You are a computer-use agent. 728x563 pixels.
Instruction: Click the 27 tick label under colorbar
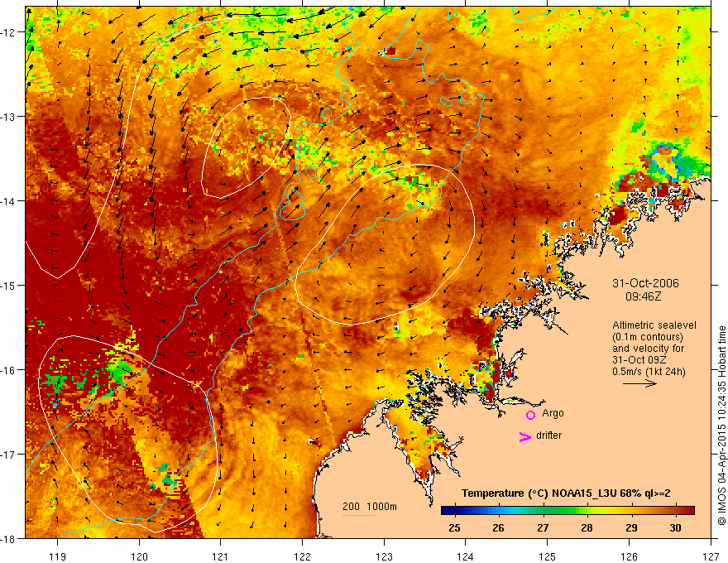click(x=543, y=527)
